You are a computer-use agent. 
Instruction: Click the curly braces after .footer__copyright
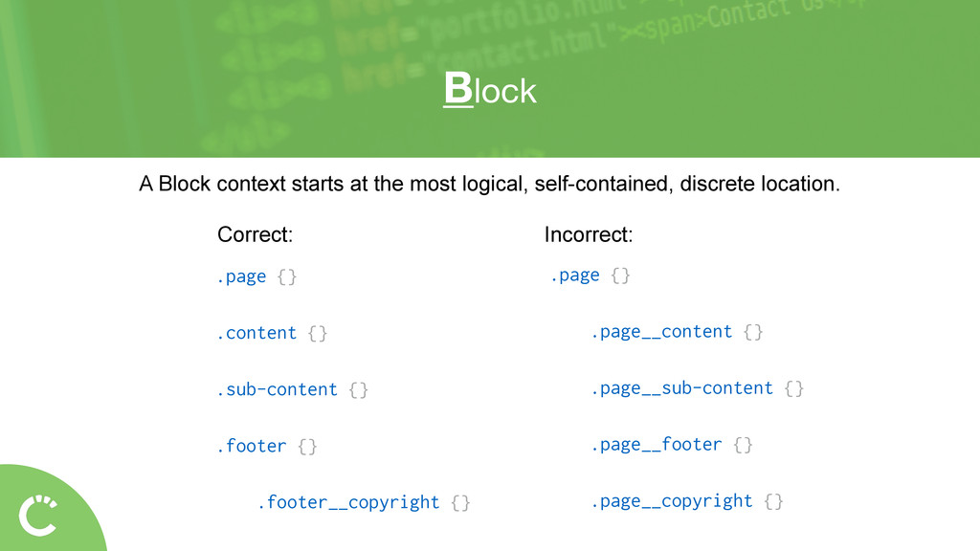click(460, 502)
